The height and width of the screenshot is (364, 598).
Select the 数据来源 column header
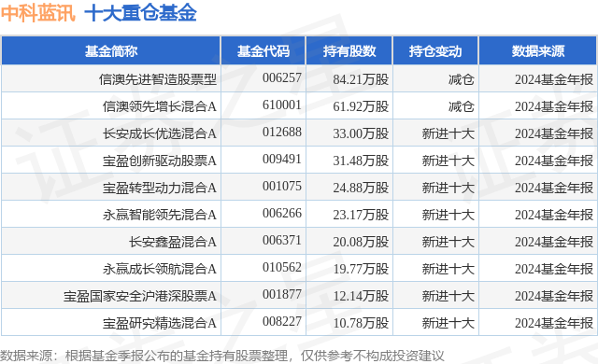[x=538, y=51]
